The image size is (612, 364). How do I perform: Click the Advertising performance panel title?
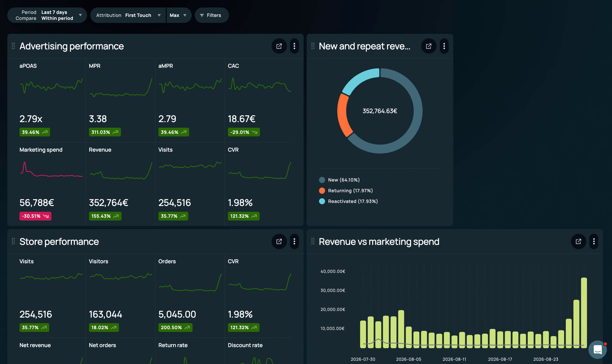pyautogui.click(x=72, y=46)
